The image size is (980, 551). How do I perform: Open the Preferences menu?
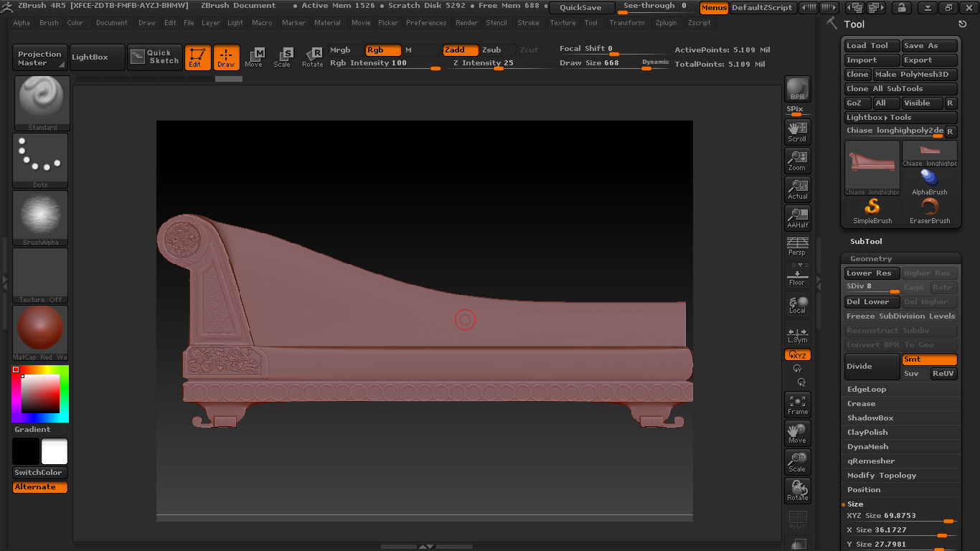426,23
